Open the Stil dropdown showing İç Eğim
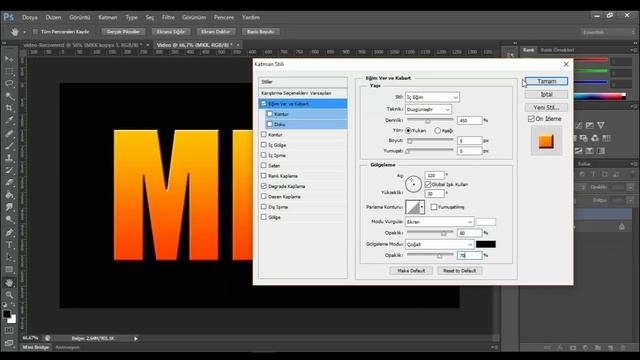The image size is (640, 360). pyautogui.click(x=432, y=97)
